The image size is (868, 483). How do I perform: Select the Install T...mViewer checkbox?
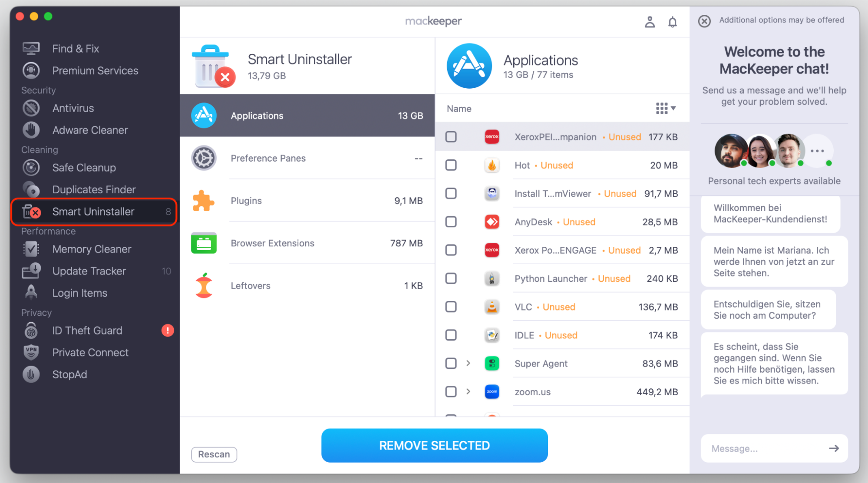click(451, 193)
